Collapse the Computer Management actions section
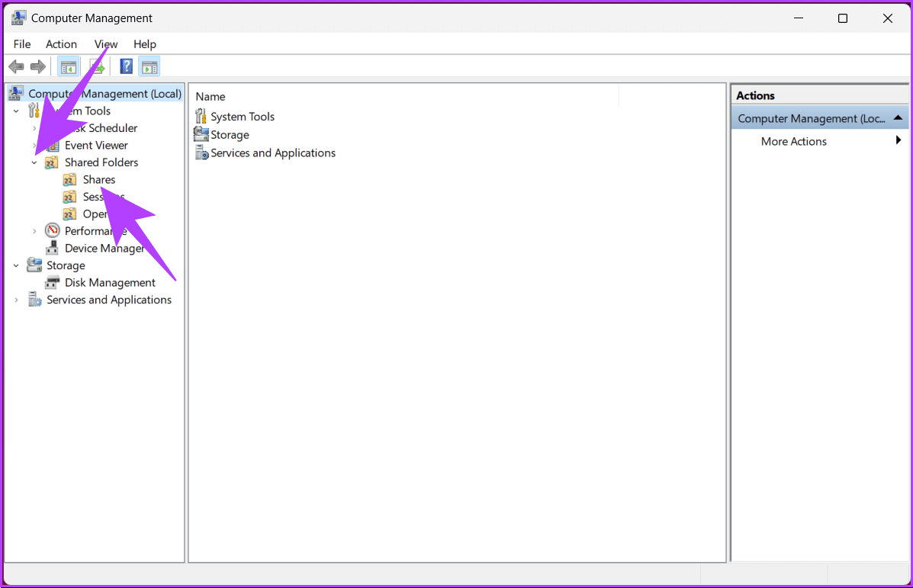The image size is (913, 588). (x=898, y=118)
